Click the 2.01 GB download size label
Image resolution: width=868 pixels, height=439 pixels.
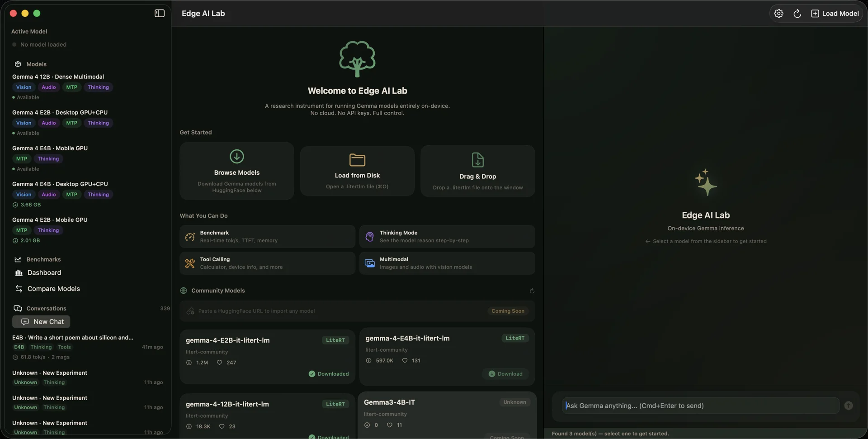pos(30,240)
